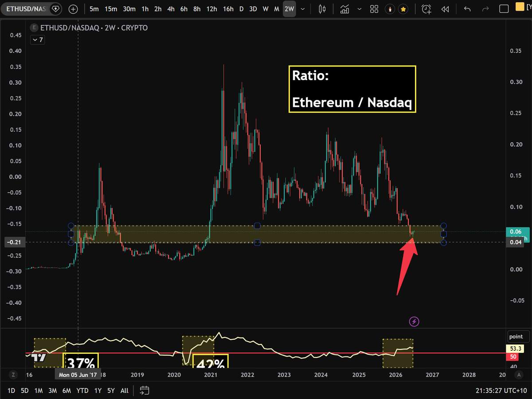This screenshot has width=532, height=399.
Task: Click the diamond icon beside the symbol name
Action: pyautogui.click(x=55, y=9)
